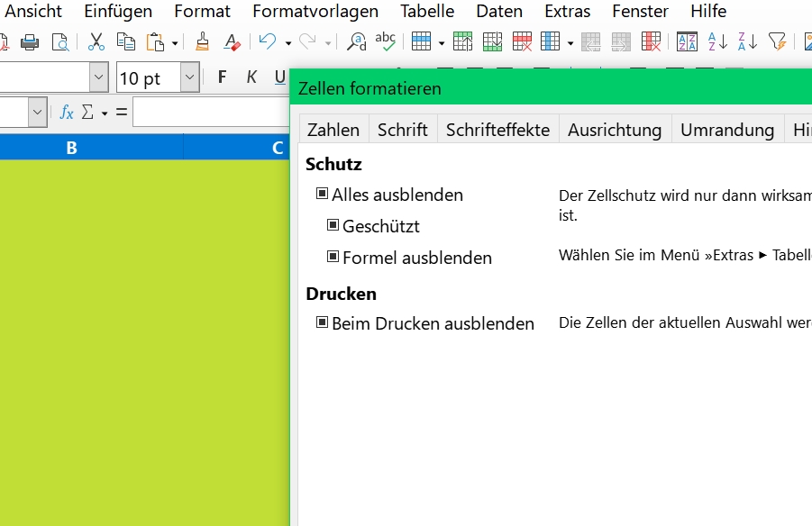Open the Ansicht menu
The width and height of the screenshot is (812, 526).
[33, 11]
